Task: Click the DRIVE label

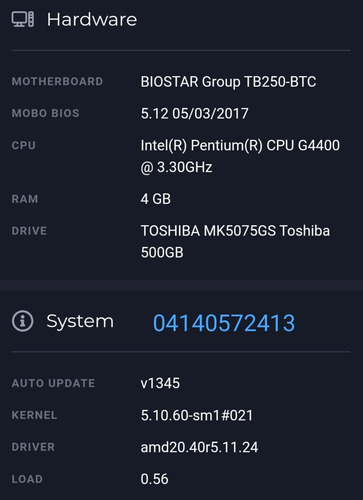Action: pyautogui.click(x=29, y=231)
